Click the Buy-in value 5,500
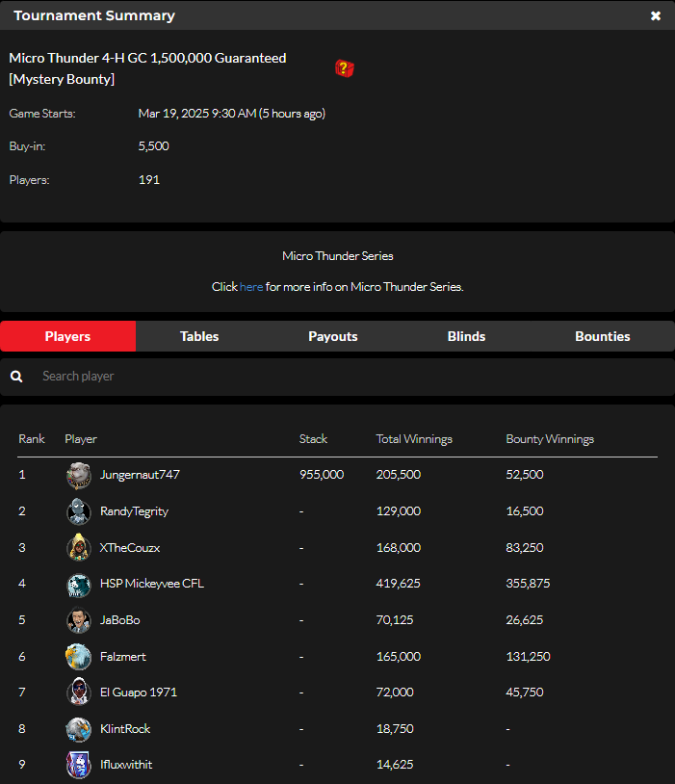 153,146
